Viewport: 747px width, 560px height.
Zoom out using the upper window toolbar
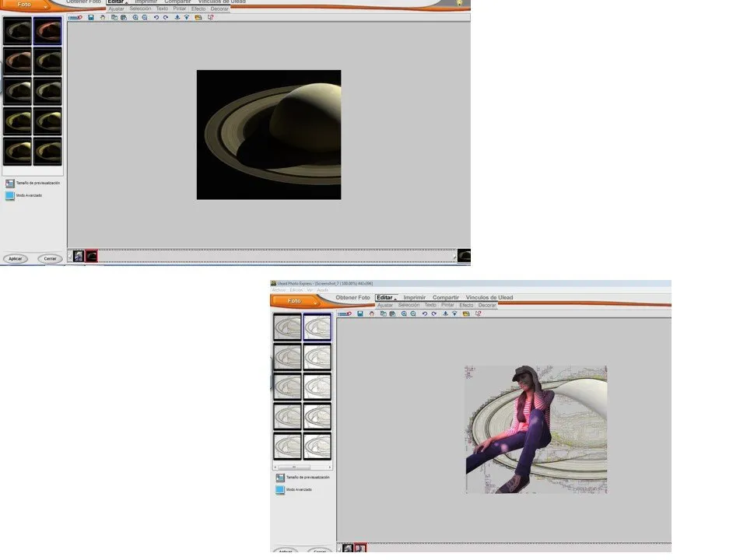[x=145, y=18]
